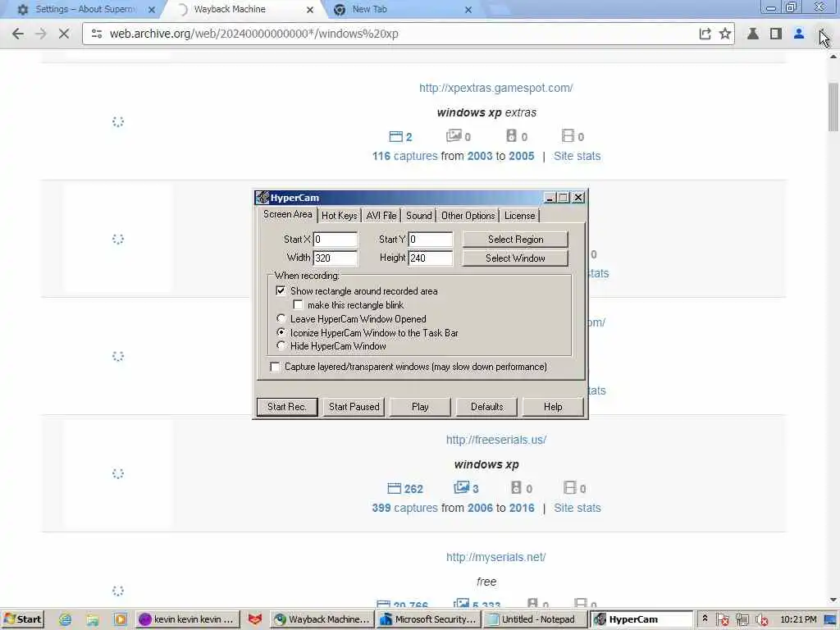Viewport: 840px width, 630px height.
Task: Click the Select Window button
Action: click(515, 258)
